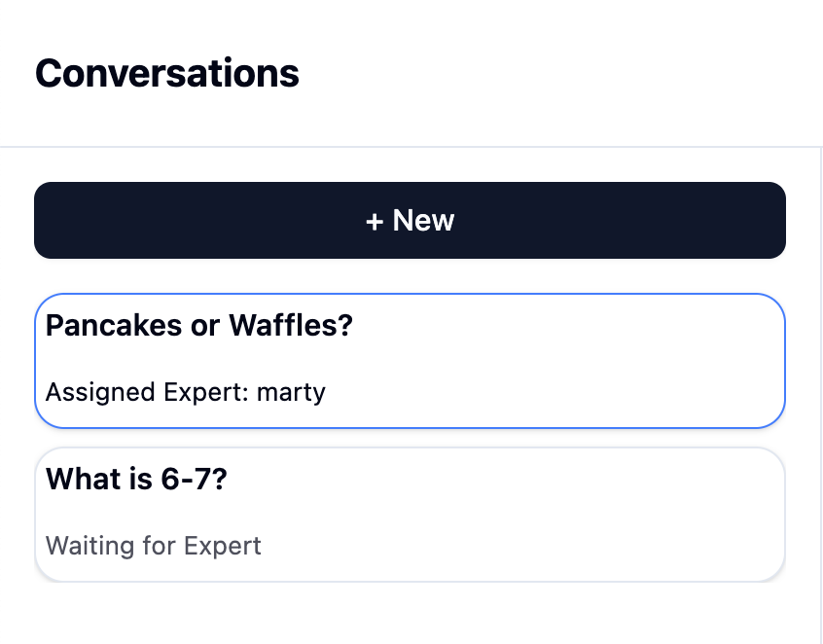Click the blue-bordered conversation card

click(410, 360)
